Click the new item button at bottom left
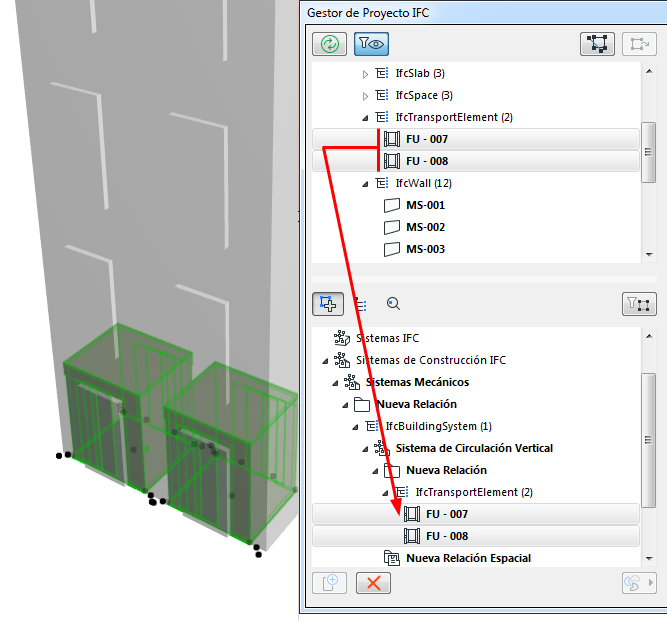This screenshot has width=667, height=621. point(329,583)
